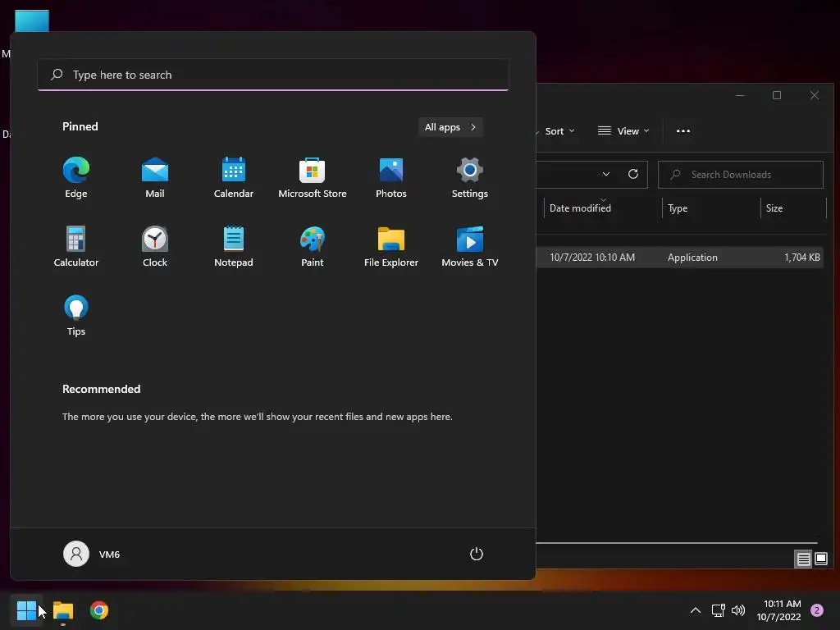Refresh the Downloads folder

coord(633,174)
